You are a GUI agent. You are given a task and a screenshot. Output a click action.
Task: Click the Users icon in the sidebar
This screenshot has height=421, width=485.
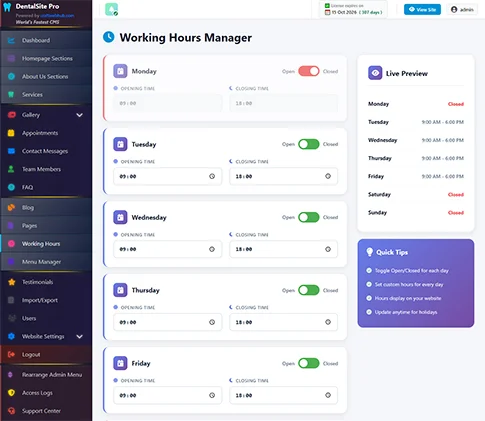(11, 318)
